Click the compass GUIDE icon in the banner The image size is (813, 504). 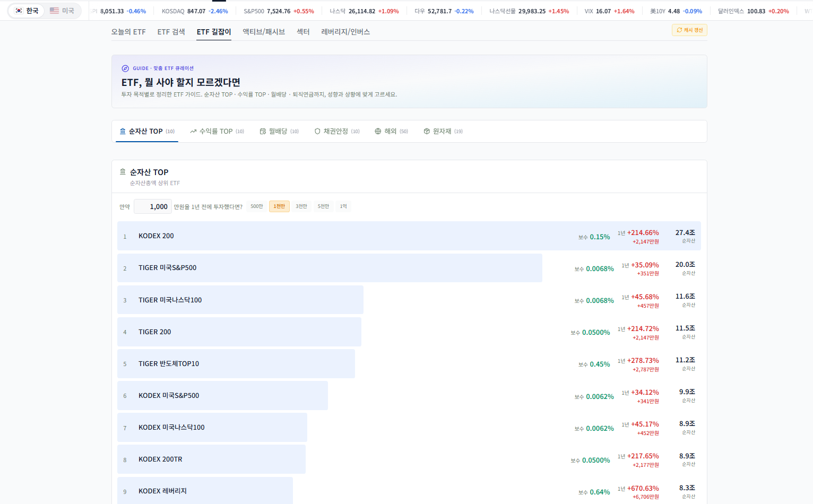(125, 68)
